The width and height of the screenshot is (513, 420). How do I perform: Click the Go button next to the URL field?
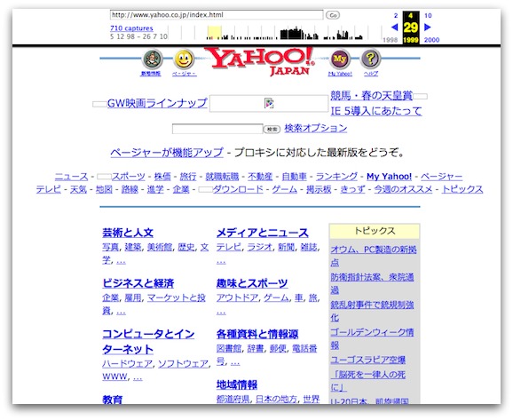point(333,15)
